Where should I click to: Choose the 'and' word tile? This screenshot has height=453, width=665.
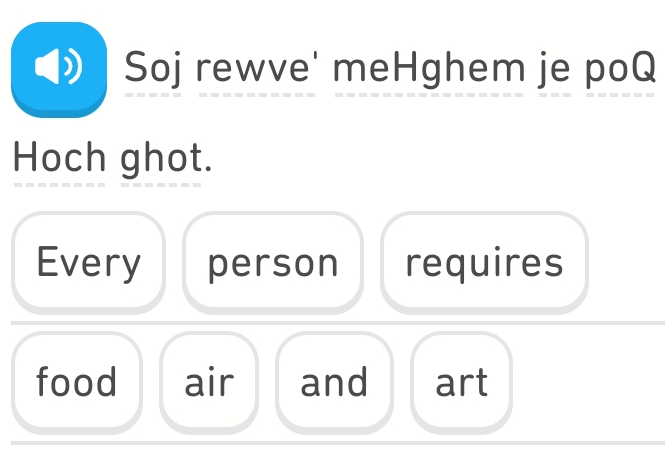click(334, 382)
